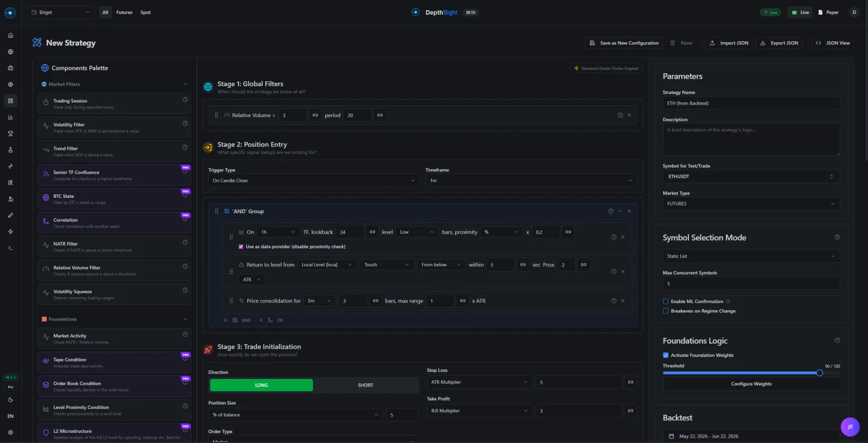Click link icon next to Relative Volume value 3

pyautogui.click(x=315, y=115)
